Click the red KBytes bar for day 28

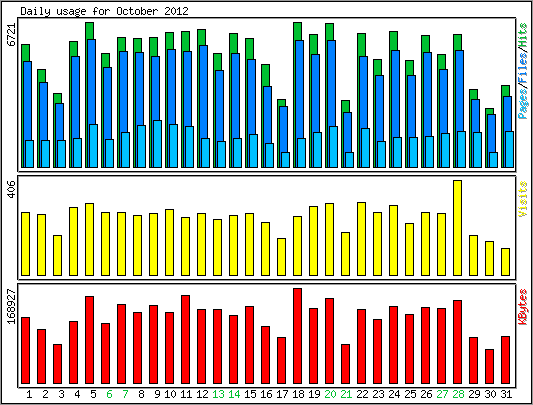pos(457,342)
